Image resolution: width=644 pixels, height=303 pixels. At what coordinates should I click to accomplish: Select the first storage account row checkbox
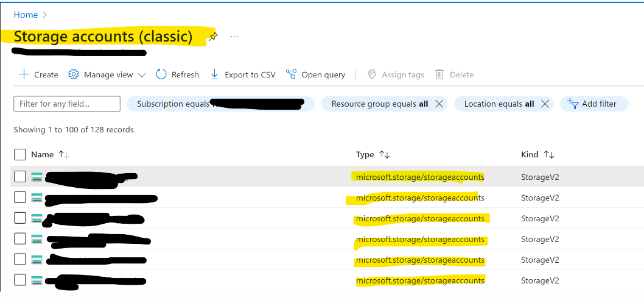(x=20, y=177)
